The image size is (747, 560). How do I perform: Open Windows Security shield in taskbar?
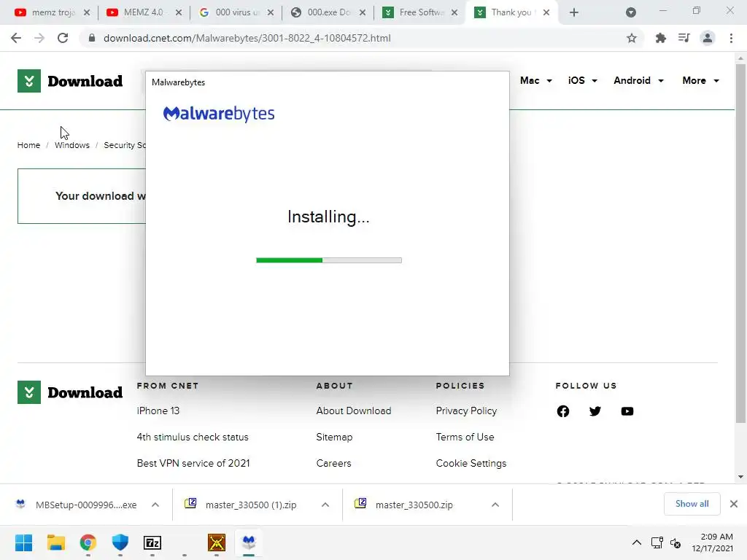click(x=120, y=542)
